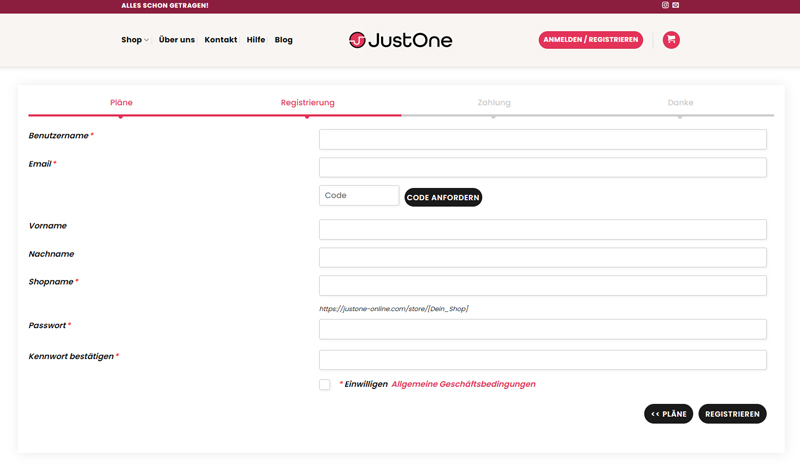Focus the Passwort input field
The height and width of the screenshot is (466, 800).
click(542, 329)
